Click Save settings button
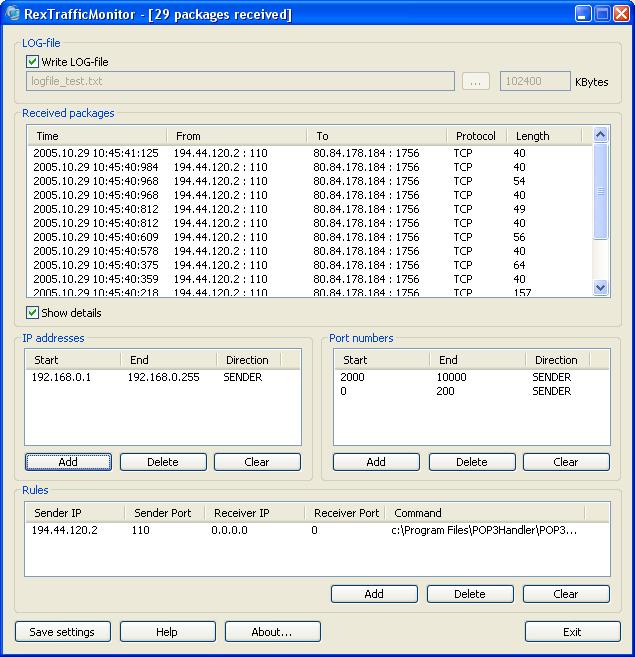 pos(63,631)
